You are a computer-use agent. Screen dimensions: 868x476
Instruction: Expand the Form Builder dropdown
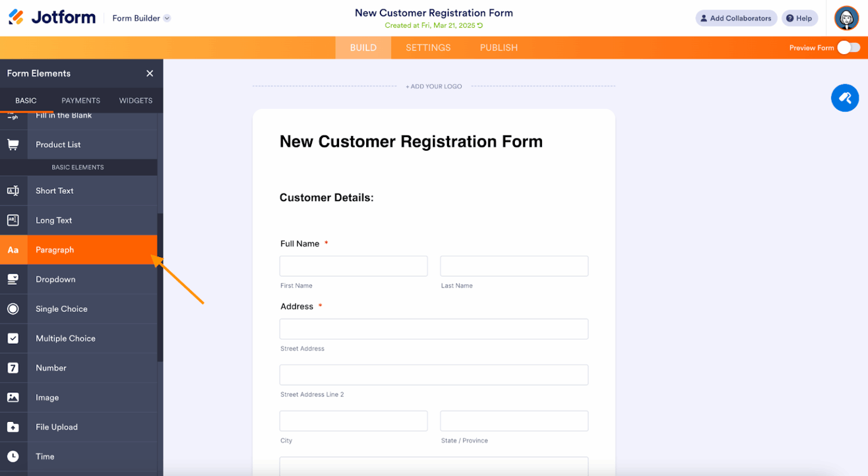tap(166, 18)
